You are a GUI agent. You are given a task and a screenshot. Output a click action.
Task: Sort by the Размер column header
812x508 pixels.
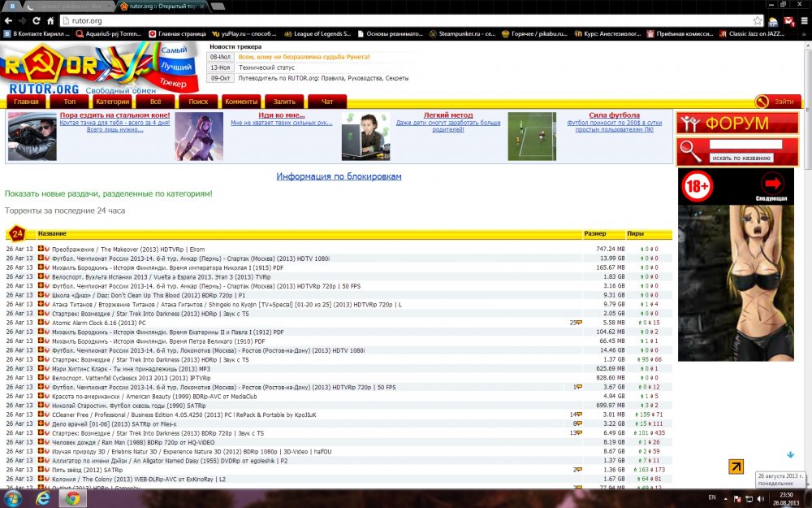pyautogui.click(x=595, y=234)
